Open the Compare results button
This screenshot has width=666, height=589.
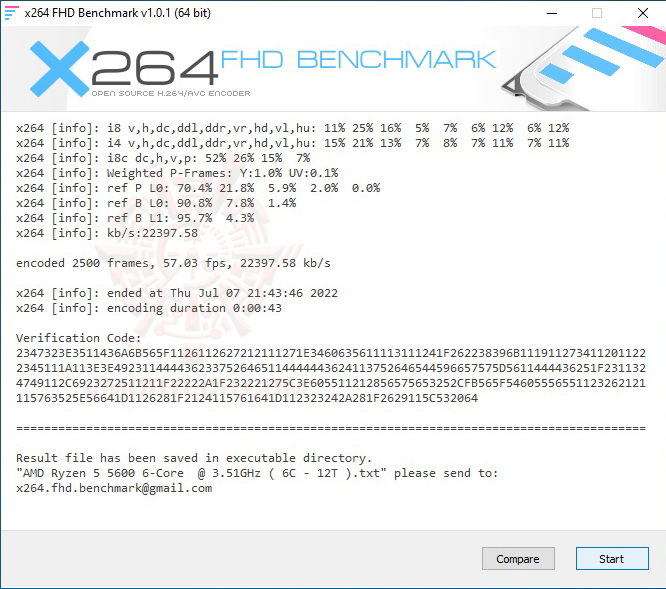coord(518,558)
